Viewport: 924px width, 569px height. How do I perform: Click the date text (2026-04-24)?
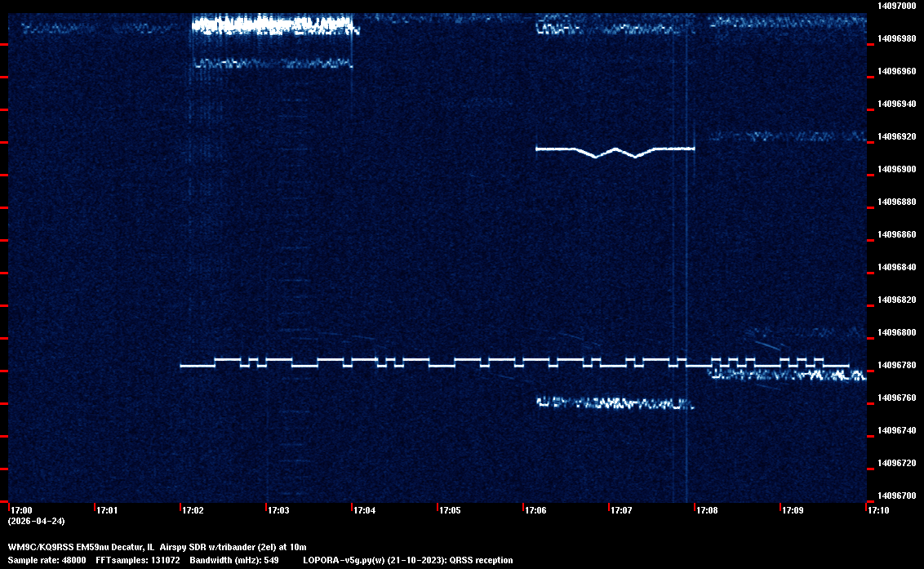pos(36,521)
